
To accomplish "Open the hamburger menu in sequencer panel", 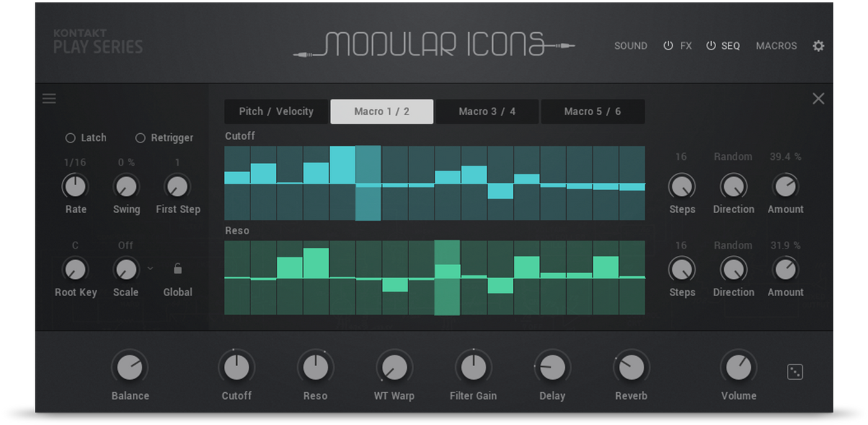I will tap(49, 99).
